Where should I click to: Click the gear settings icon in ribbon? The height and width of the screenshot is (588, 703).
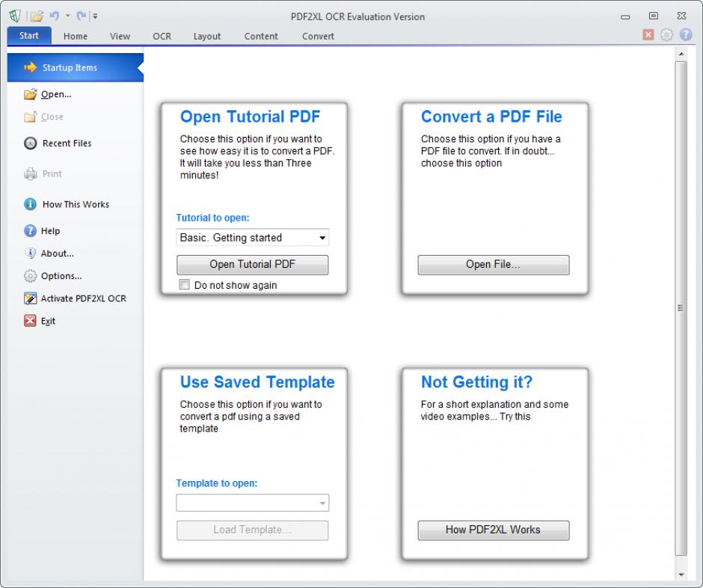tap(666, 34)
